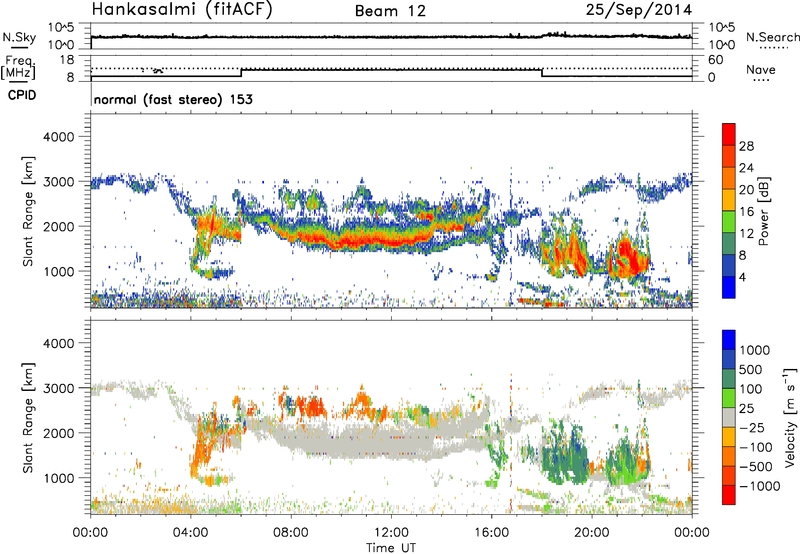
Task: Click the N.Search legend label
Action: [772, 37]
